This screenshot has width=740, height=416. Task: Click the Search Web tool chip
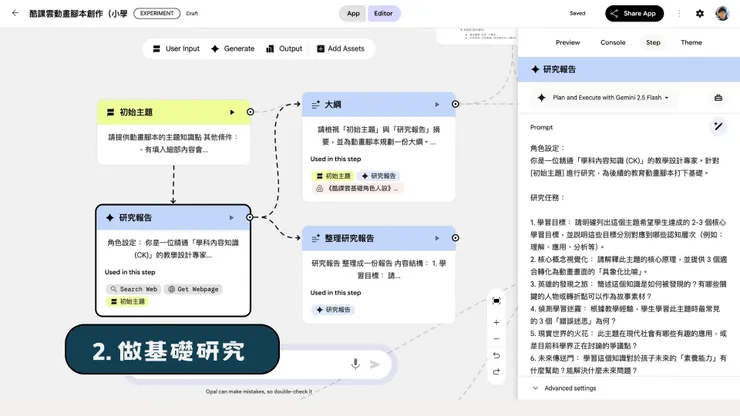[134, 289]
